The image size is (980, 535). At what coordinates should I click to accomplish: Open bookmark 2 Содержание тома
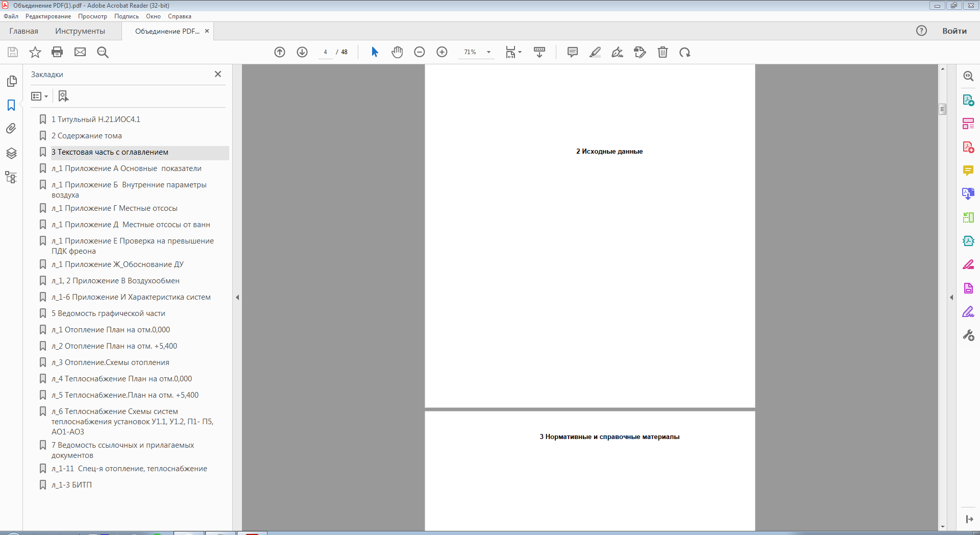[86, 136]
